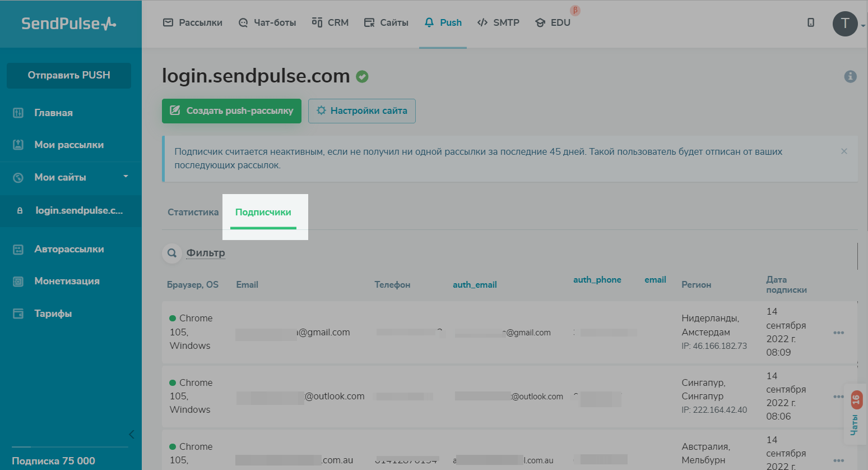Click the mobile phone icon in header

[811, 22]
